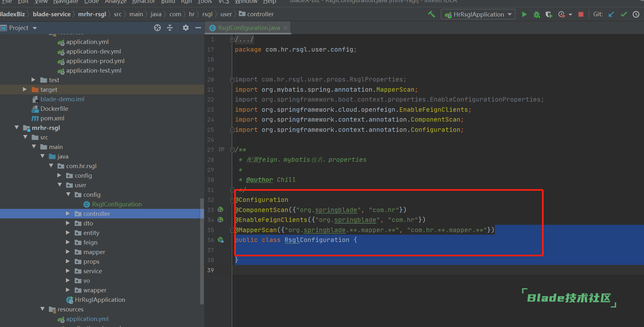Select RsglConfiguration class in tree
Image resolution: width=644 pixels, height=327 pixels.
pos(117,204)
